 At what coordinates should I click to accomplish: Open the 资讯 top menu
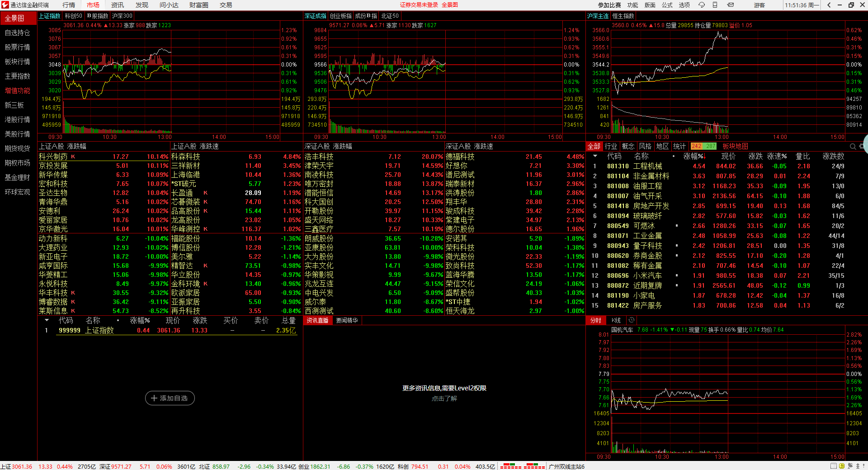[118, 5]
